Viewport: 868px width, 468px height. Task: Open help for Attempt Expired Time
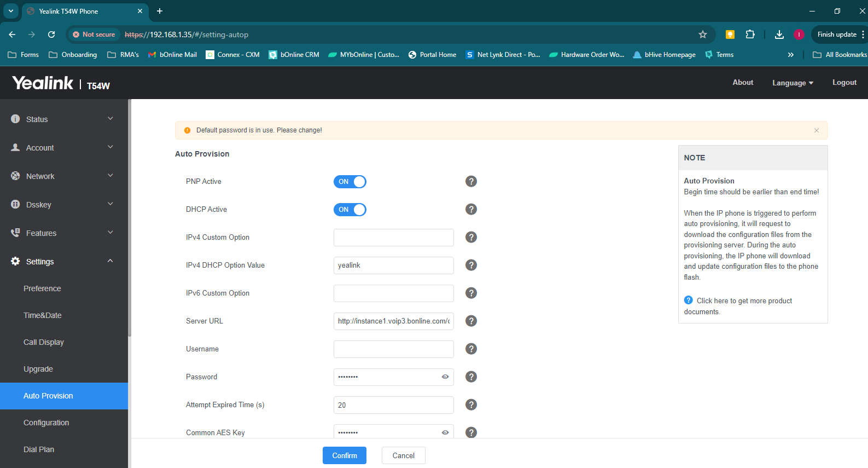[x=471, y=405]
